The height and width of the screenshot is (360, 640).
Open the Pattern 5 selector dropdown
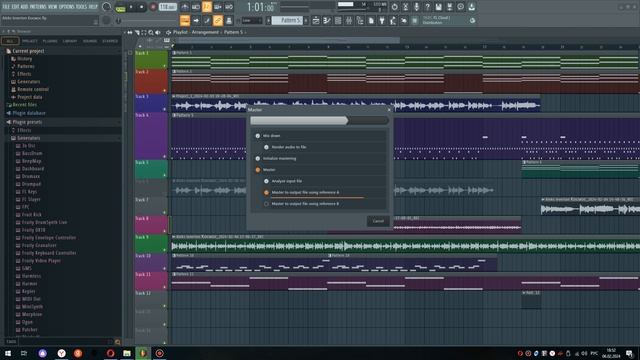[x=287, y=20]
